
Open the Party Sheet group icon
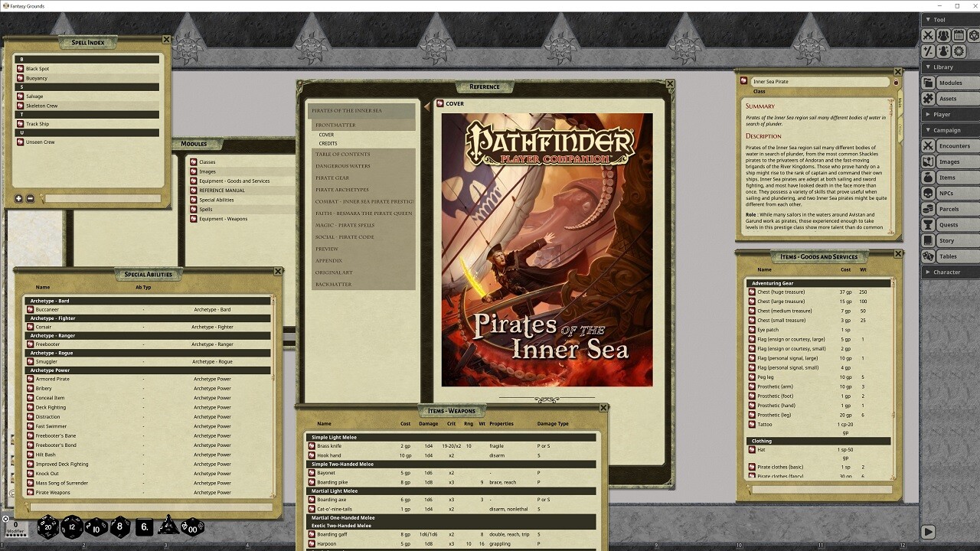945,34
